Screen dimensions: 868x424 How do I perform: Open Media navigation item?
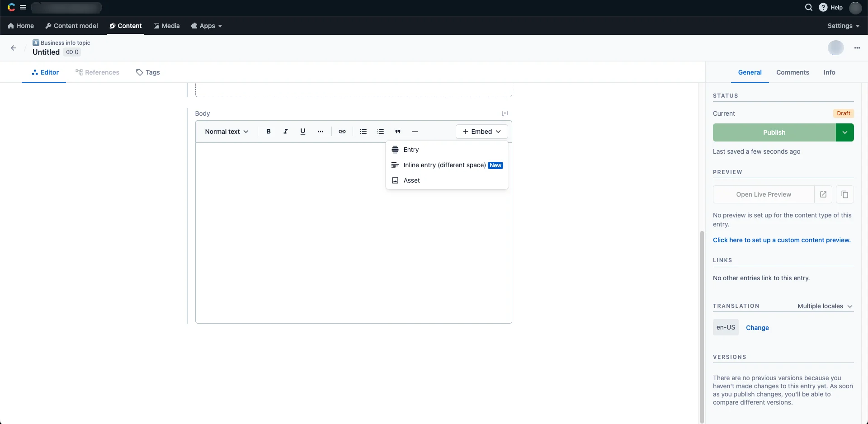pos(166,26)
